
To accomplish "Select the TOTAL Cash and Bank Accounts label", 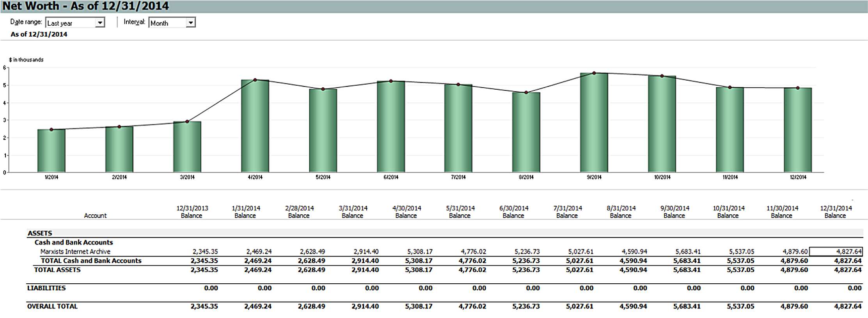I will (x=91, y=261).
